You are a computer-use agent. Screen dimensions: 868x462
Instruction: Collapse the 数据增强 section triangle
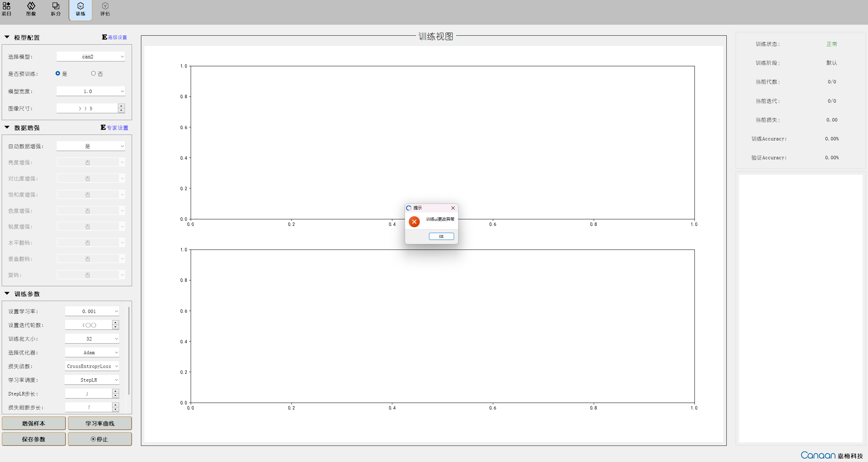pos(7,127)
